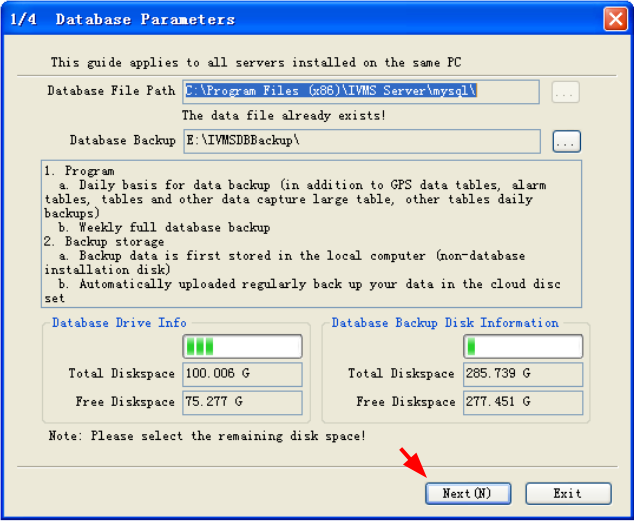Click the "The data file already exists!" message
The width and height of the screenshot is (634, 521).
283,116
